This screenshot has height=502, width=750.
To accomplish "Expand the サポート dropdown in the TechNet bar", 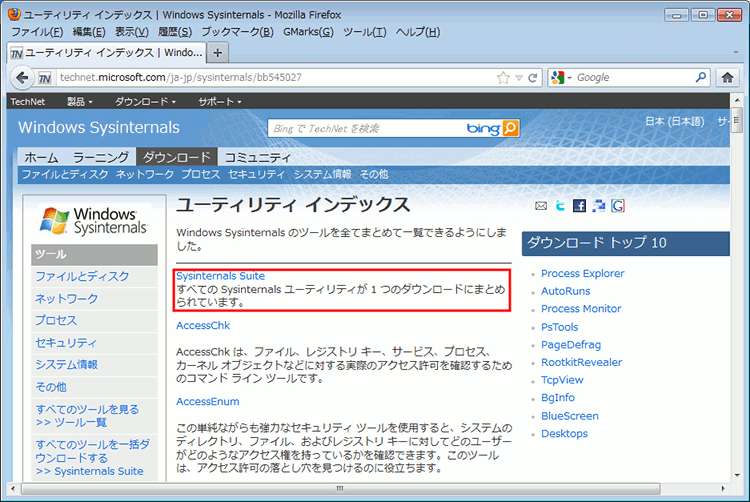I will 219,101.
